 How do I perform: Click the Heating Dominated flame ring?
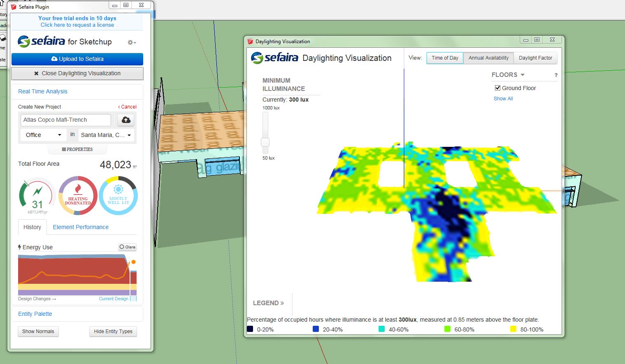tap(78, 196)
